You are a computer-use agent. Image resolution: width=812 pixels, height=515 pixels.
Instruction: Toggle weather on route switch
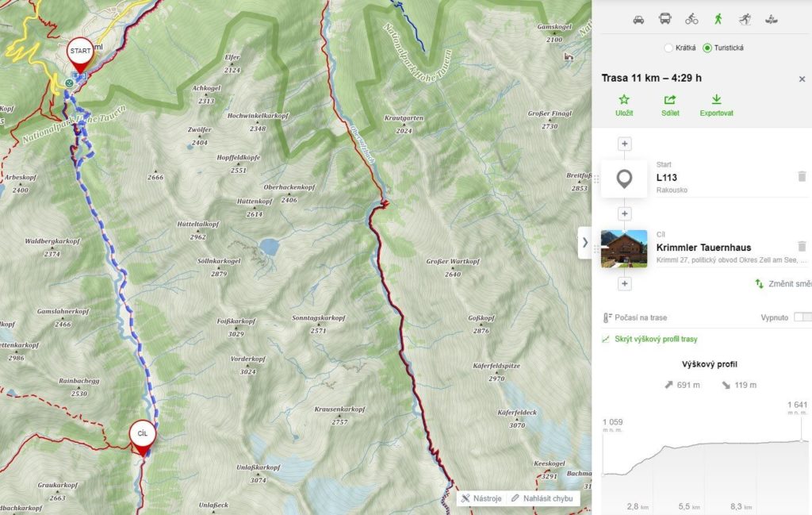802,317
